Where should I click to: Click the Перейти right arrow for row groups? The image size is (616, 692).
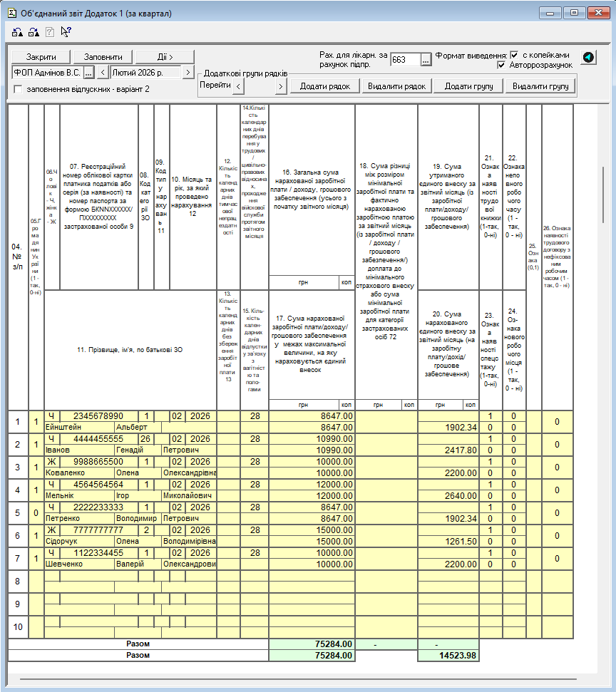(x=281, y=86)
